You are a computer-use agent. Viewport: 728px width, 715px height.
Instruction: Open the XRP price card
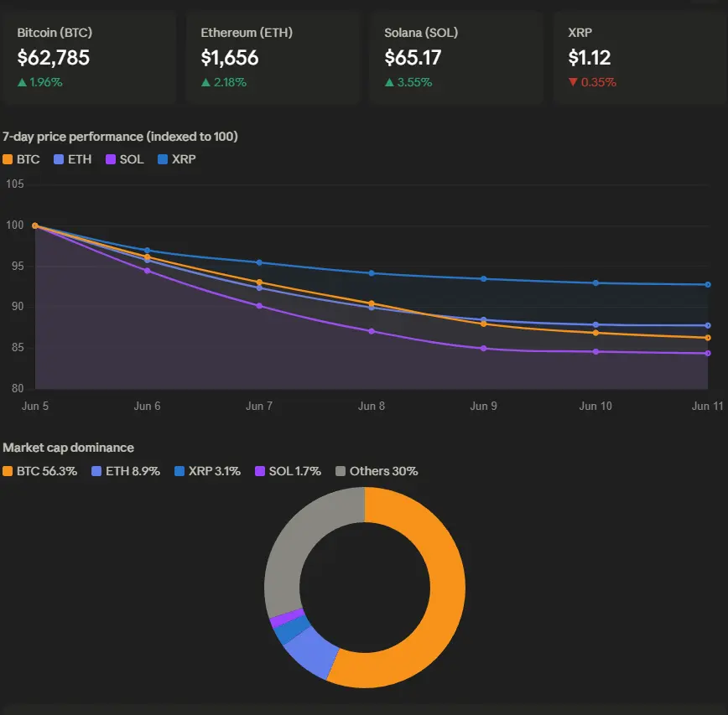tap(640, 58)
